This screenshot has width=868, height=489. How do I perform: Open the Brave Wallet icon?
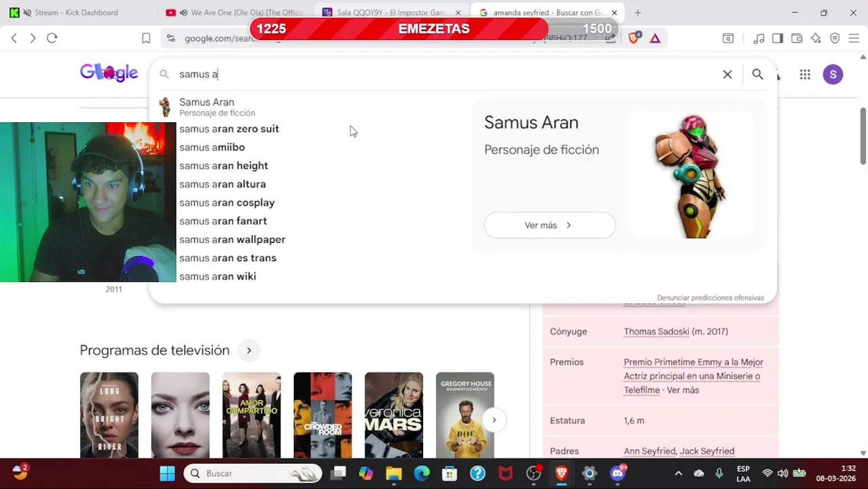[x=797, y=38]
